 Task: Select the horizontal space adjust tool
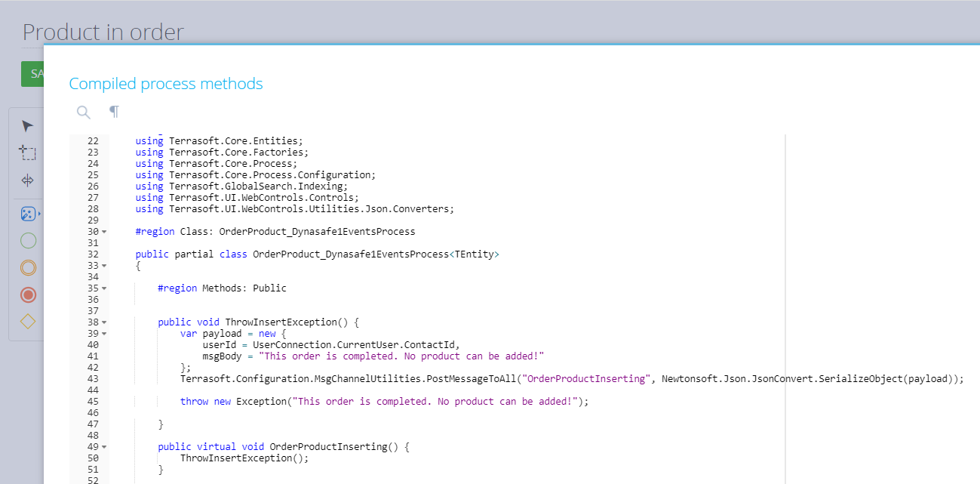pyautogui.click(x=28, y=180)
